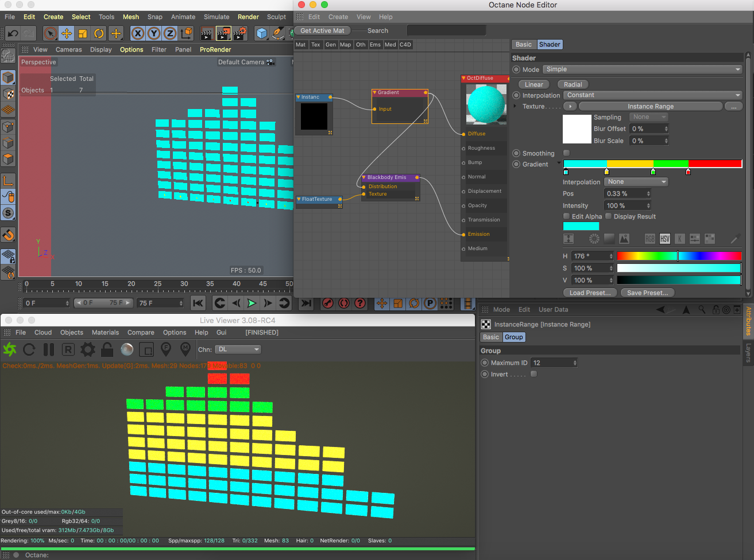Select Texture mode icon in left sidebar
Image resolution: width=754 pixels, height=560 pixels.
(x=8, y=93)
